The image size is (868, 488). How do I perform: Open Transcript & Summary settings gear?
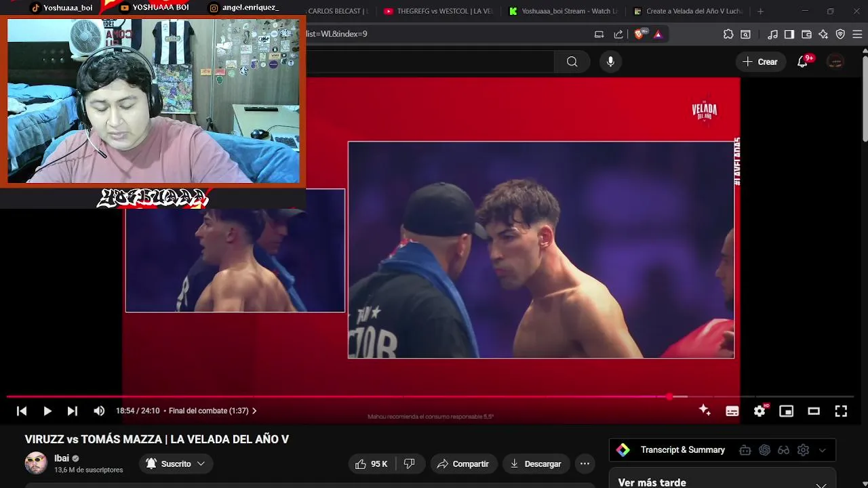(x=804, y=450)
